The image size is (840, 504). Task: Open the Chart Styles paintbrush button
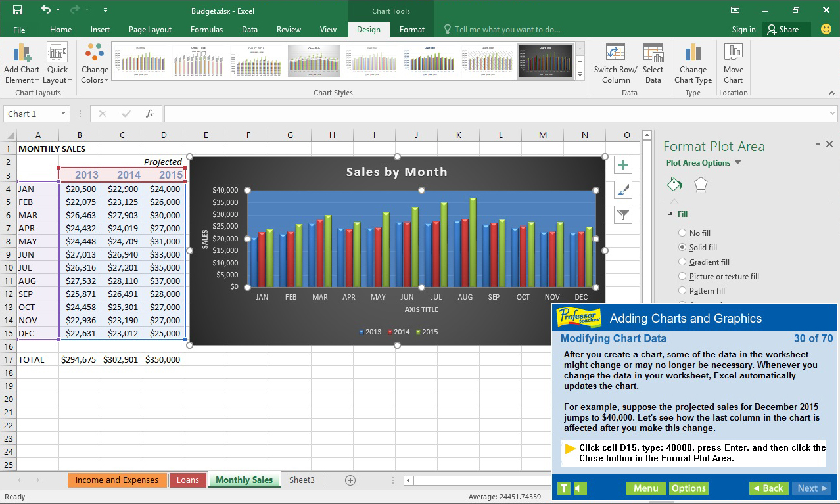(622, 190)
